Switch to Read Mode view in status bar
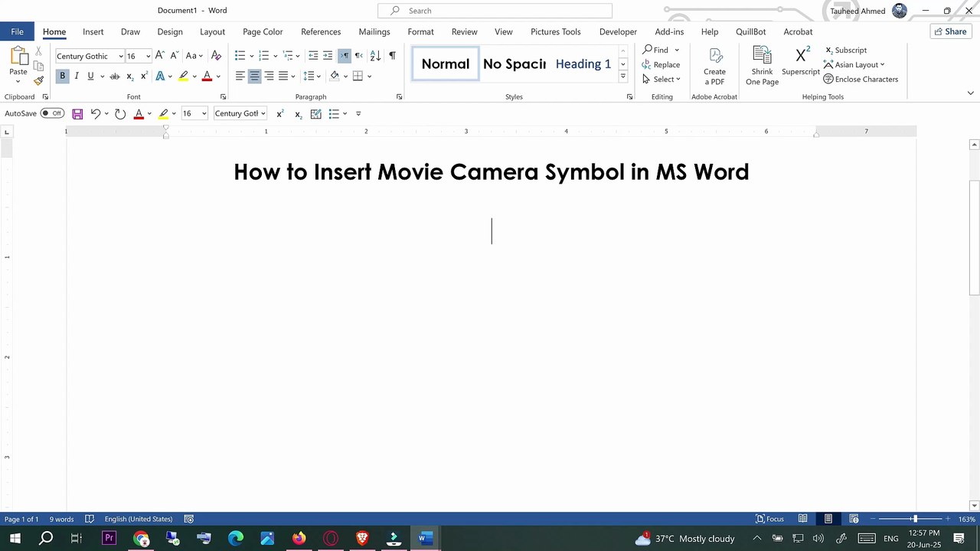 coord(802,519)
